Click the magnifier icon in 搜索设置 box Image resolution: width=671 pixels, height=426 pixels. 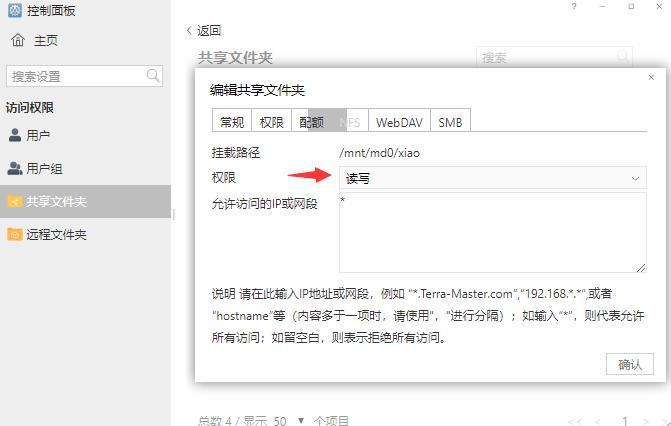tap(153, 76)
